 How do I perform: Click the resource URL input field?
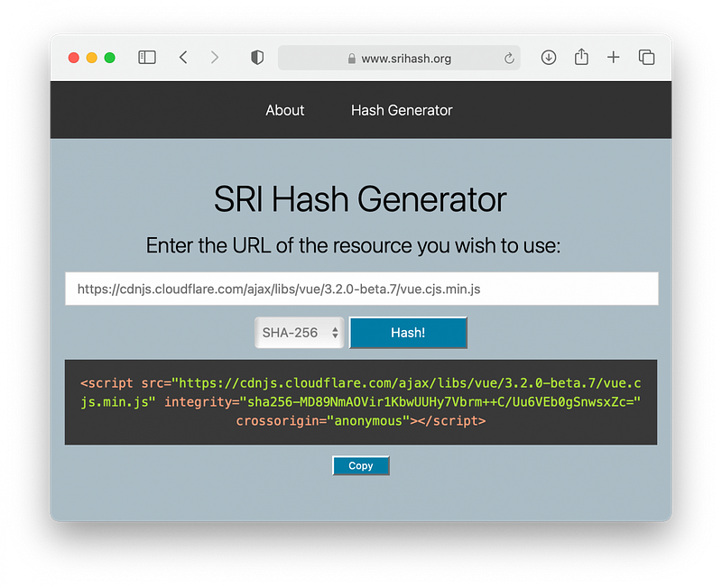361,289
